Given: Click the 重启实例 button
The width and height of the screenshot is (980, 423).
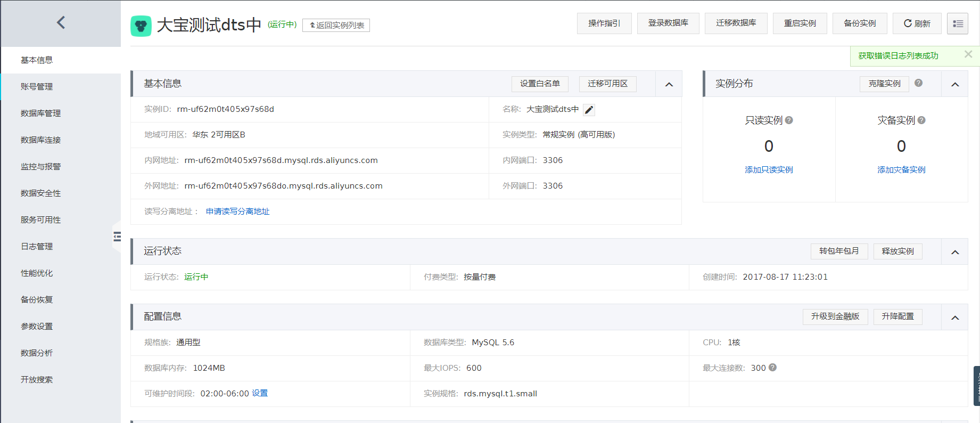Looking at the screenshot, I should coord(800,23).
